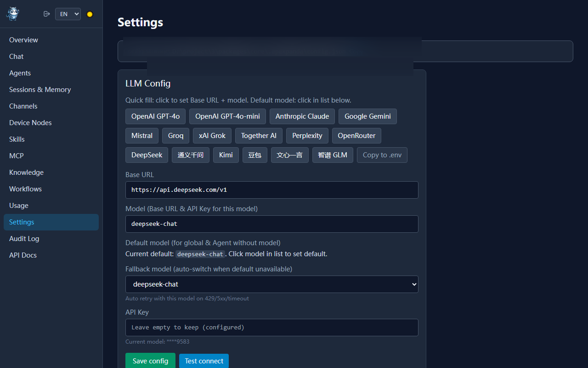The height and width of the screenshot is (368, 588).
Task: Open Overview in the sidebar
Action: 51,40
